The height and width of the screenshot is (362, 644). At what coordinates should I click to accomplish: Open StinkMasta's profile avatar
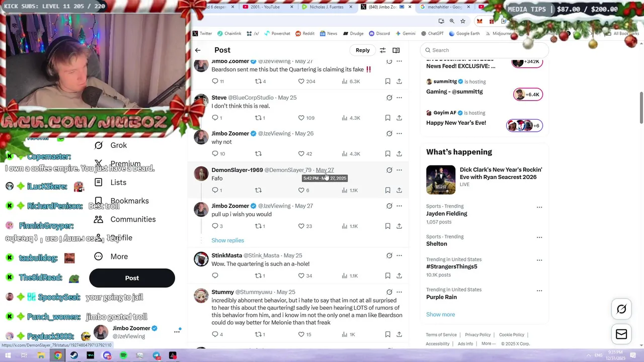(x=201, y=259)
